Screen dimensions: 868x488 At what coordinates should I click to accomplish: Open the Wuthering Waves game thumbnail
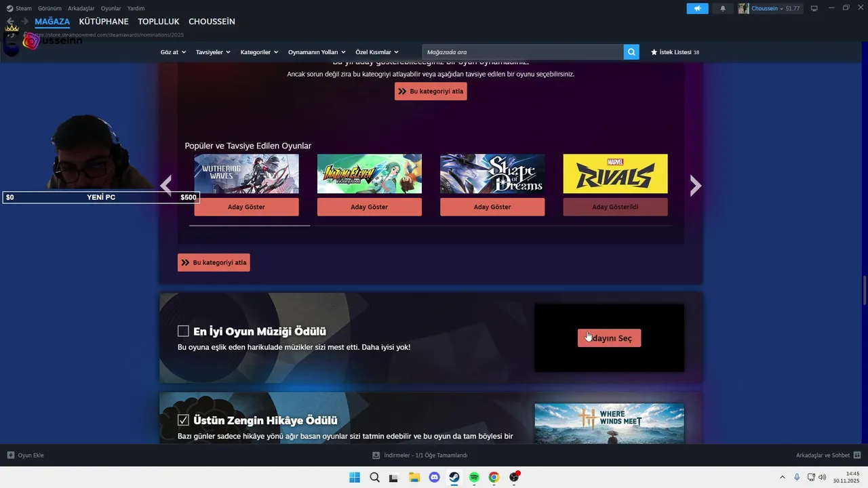tap(246, 174)
